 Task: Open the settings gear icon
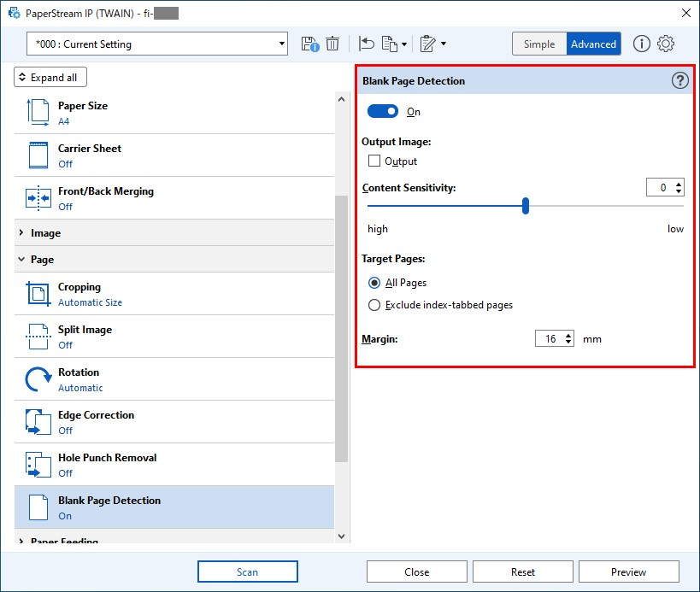[x=666, y=44]
